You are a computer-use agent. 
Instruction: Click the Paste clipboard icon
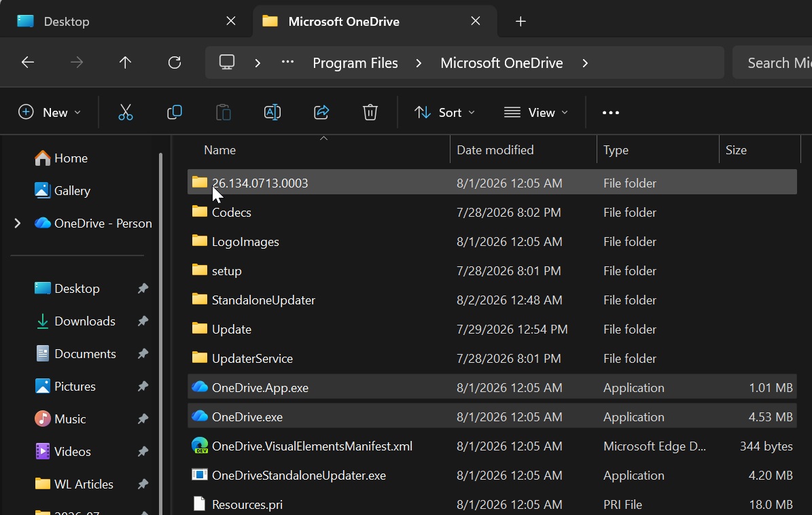pyautogui.click(x=223, y=112)
